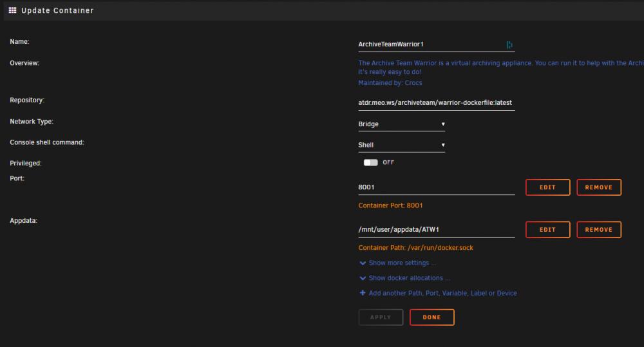Click the 'Maintained by: Crocs' text

tap(390, 83)
